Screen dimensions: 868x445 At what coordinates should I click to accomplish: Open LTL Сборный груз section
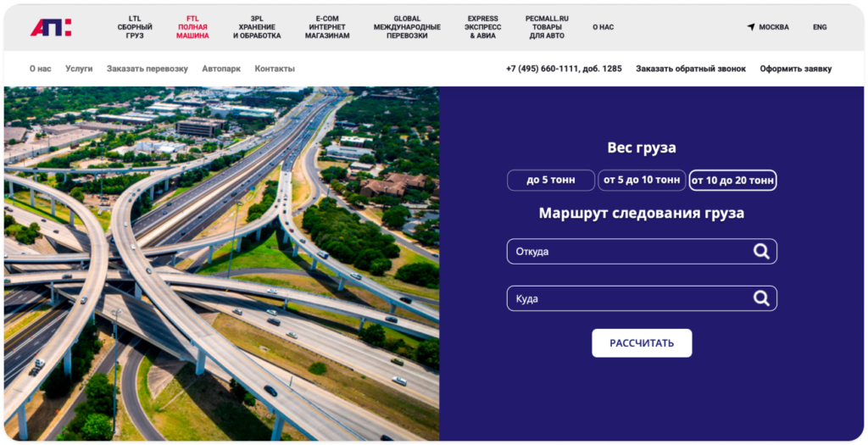135,27
